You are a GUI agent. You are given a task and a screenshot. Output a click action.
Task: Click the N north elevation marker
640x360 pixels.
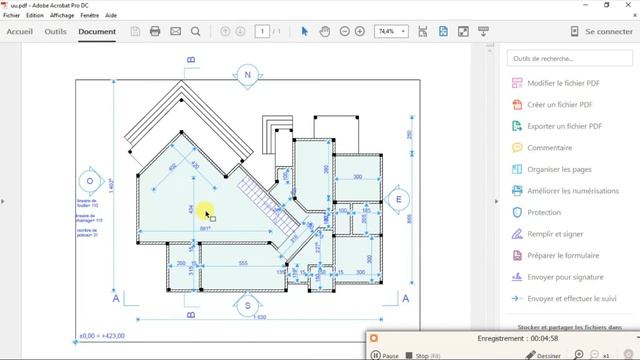click(247, 75)
